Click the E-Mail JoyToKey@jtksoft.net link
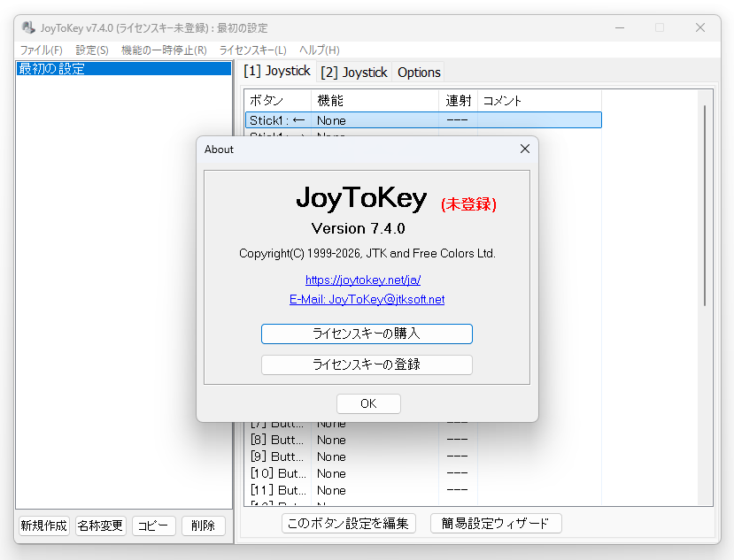The height and width of the screenshot is (560, 734). pos(367,299)
